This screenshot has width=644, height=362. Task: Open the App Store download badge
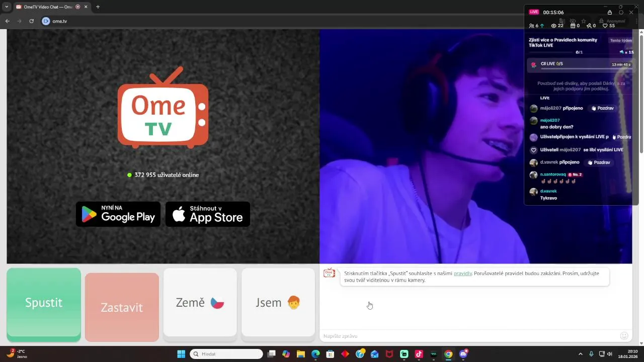pyautogui.click(x=208, y=214)
